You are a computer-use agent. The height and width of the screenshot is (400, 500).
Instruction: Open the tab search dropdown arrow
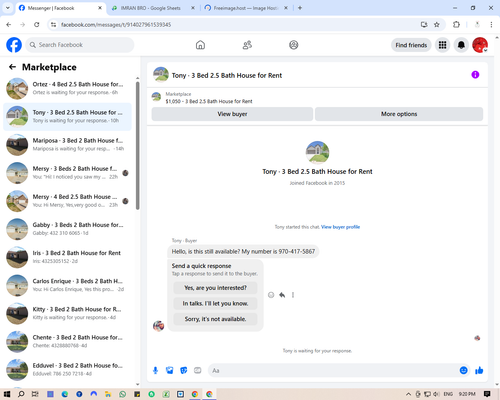pos(7,8)
